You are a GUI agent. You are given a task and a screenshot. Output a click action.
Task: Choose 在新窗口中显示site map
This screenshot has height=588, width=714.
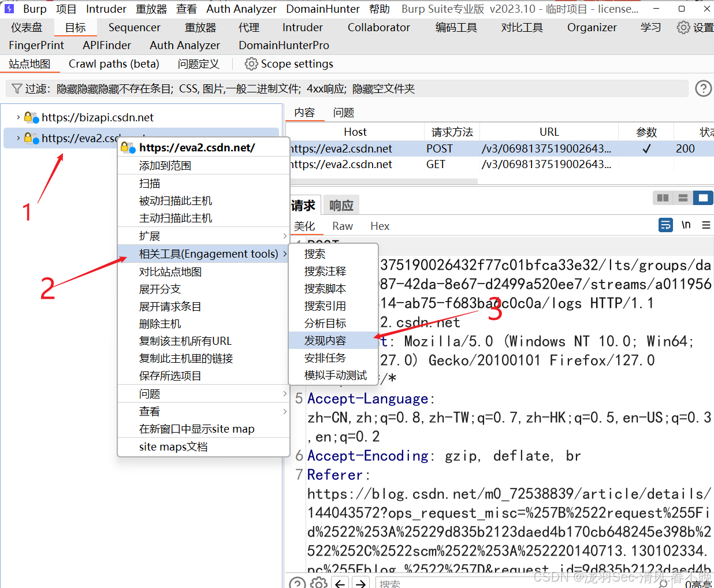(x=203, y=429)
